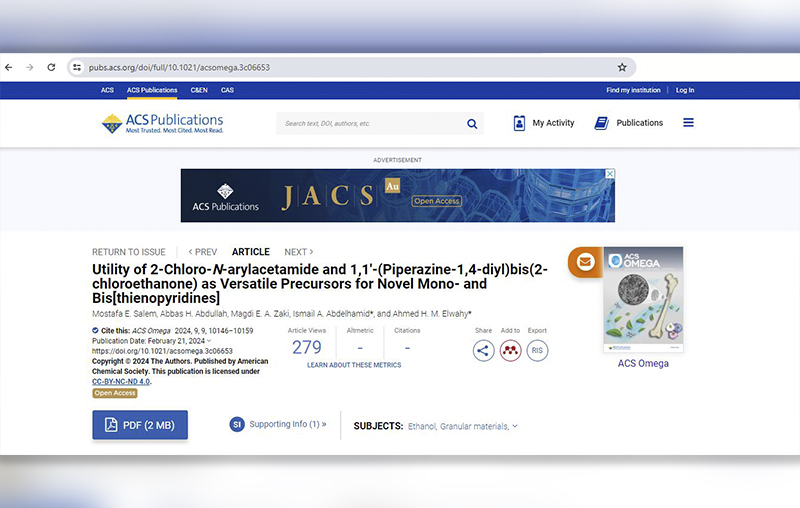Click the Share article icon
Screen dimensions: 800x508
click(484, 351)
